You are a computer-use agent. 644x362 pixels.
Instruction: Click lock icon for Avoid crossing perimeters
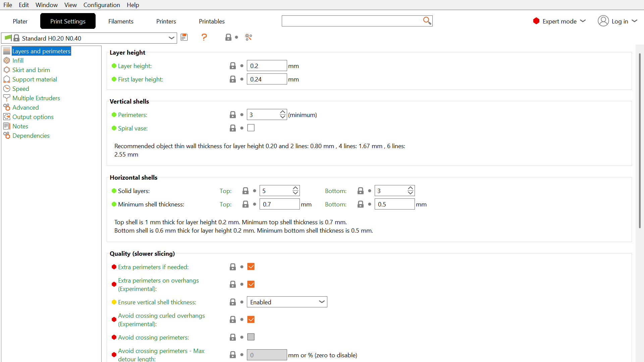tap(233, 337)
